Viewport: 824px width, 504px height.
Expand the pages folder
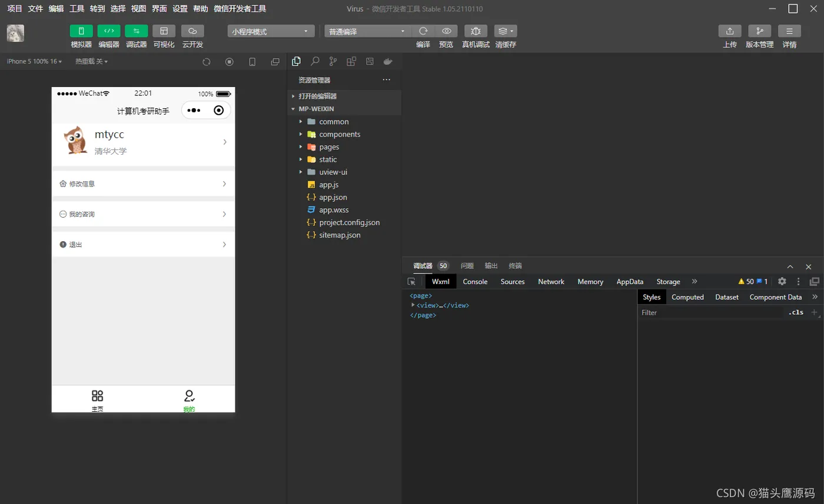point(344,147)
